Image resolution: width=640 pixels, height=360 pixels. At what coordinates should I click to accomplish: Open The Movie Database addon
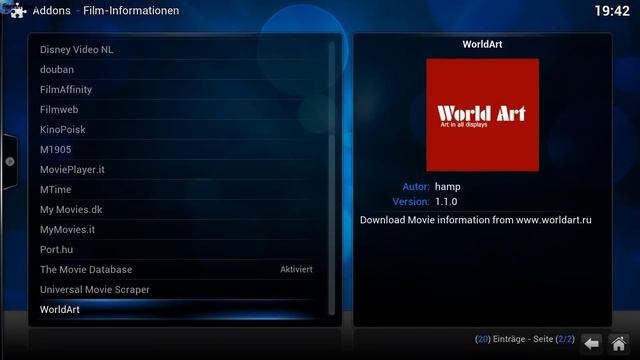[x=178, y=269]
